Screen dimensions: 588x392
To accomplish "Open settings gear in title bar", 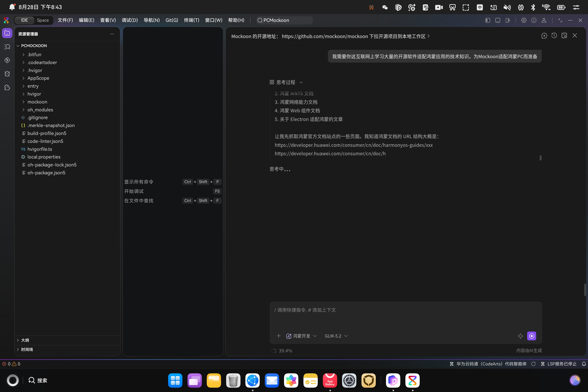I will click(x=524, y=20).
